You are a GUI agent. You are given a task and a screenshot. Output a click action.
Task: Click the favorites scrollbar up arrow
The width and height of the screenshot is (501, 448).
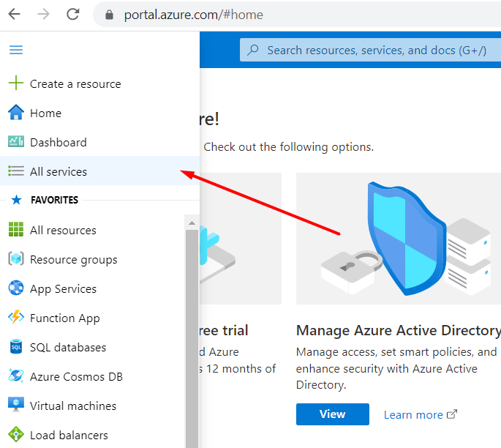(192, 223)
